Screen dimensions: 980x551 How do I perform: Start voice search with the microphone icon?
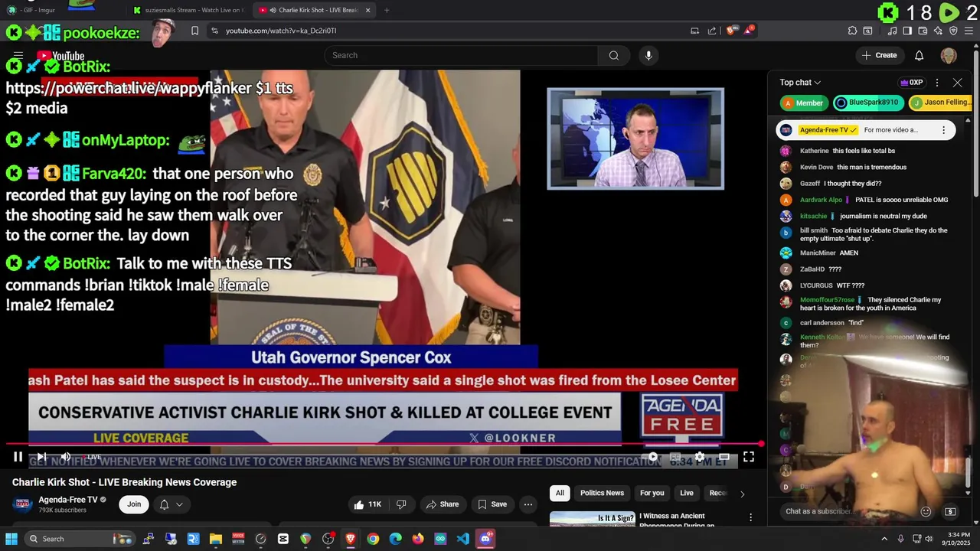tap(648, 55)
